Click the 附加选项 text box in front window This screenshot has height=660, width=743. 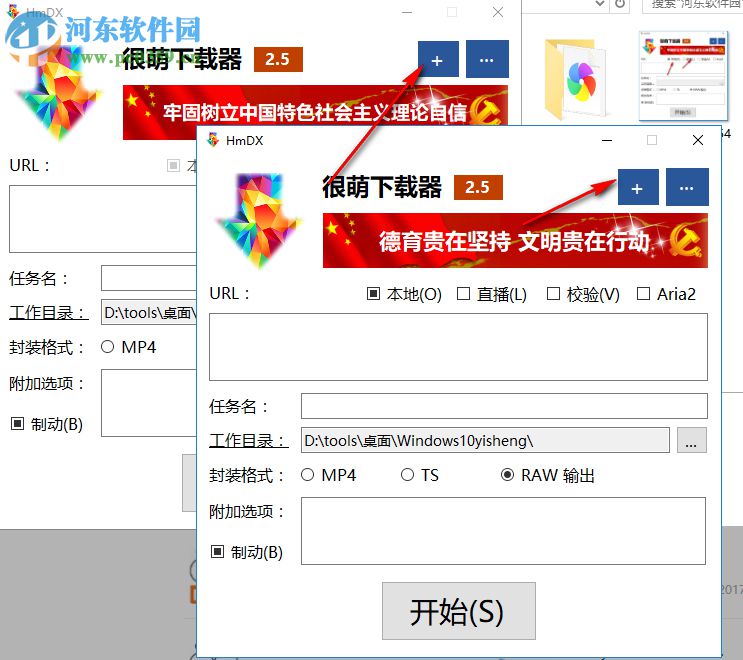point(503,531)
